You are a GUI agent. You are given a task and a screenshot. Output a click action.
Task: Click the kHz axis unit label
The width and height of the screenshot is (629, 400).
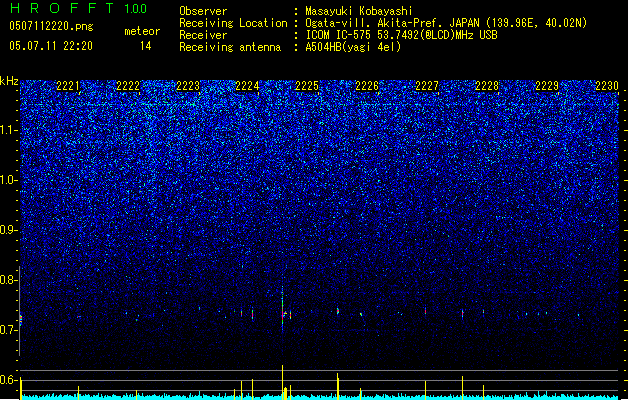[9, 81]
